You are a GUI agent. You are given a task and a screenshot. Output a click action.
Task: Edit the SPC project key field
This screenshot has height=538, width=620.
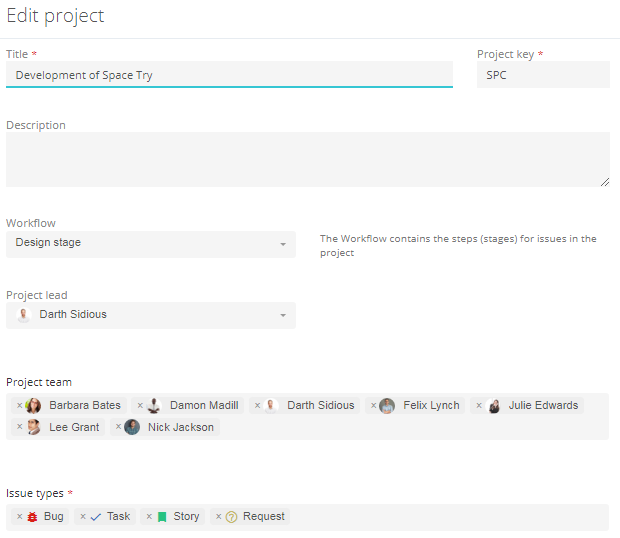(543, 75)
